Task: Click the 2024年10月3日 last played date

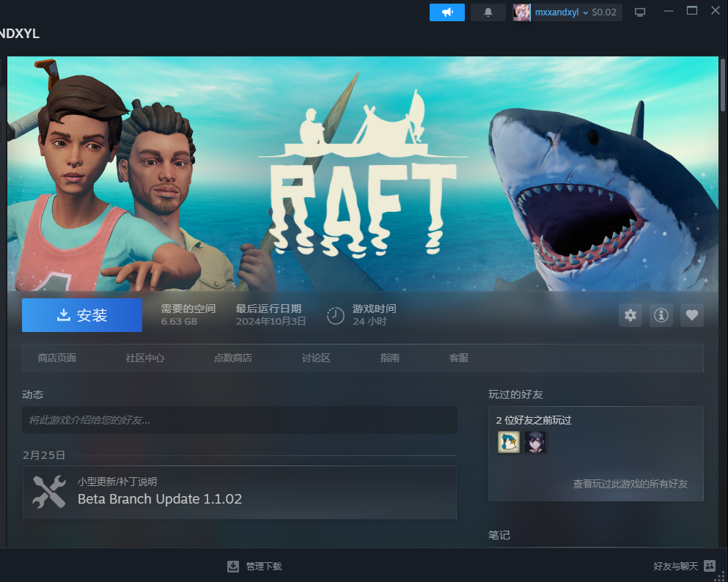Action: click(x=271, y=322)
